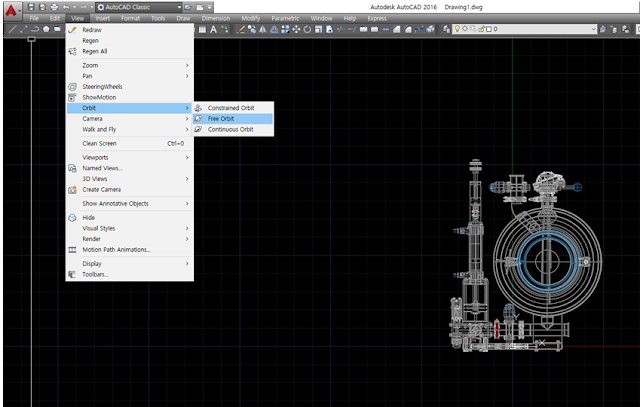Click layer 0 color swatch square

point(489,29)
